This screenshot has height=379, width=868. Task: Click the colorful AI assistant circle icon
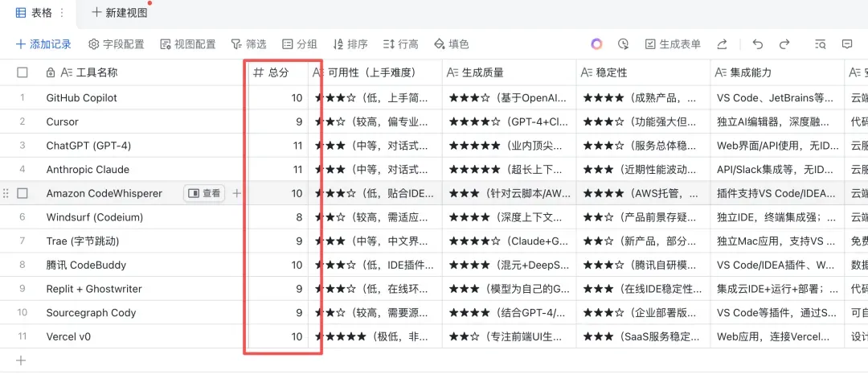coord(596,44)
